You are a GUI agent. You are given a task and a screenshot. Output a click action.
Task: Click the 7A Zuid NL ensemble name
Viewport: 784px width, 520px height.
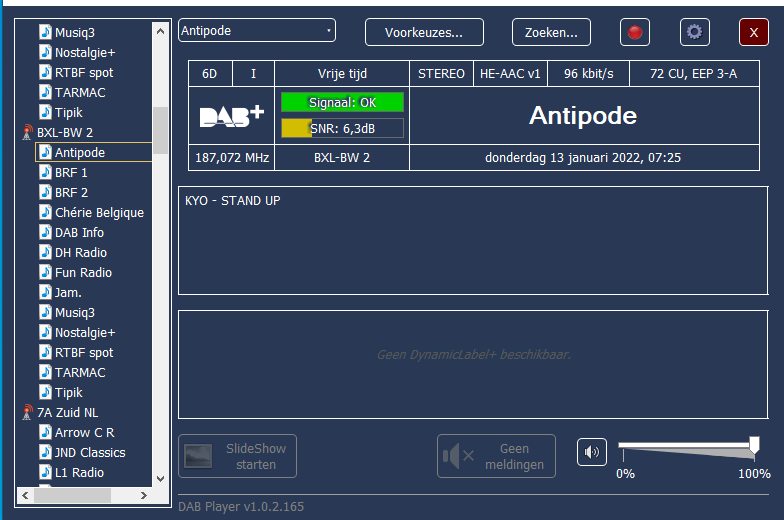(x=68, y=412)
